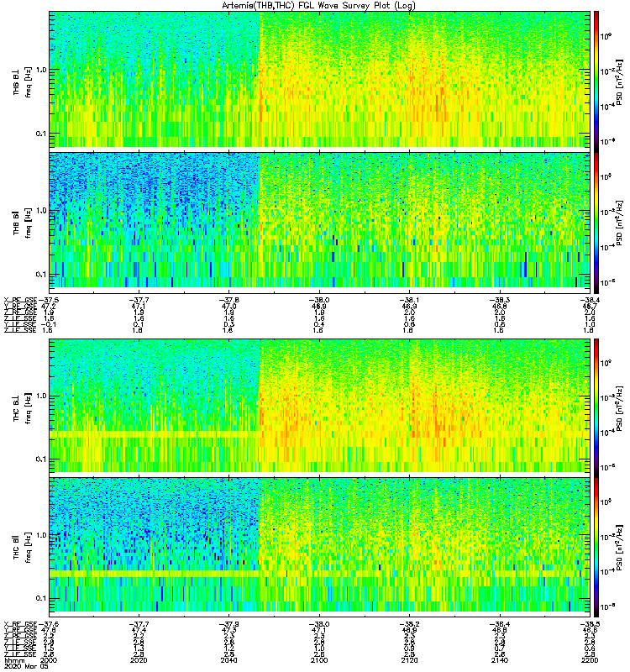The height and width of the screenshot is (672, 630).
Task: Click the color bar beside THB B-perpendicular panel
Action: coord(596,81)
